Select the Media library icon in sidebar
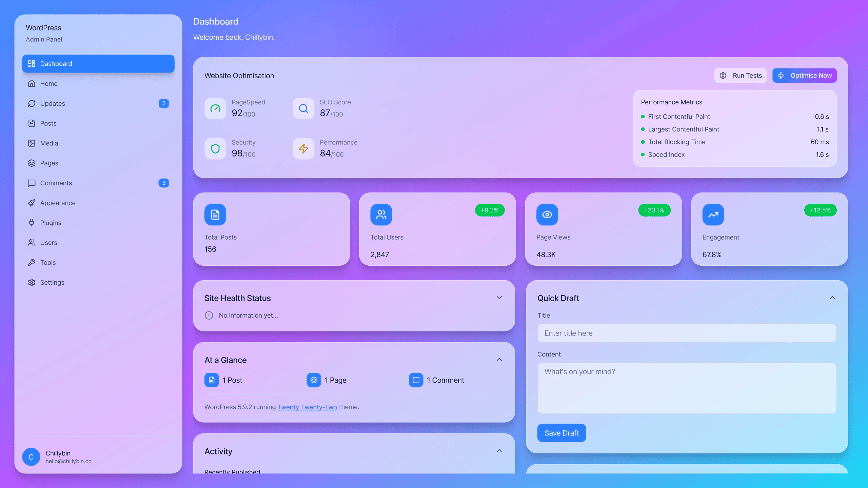The image size is (868, 488). point(32,143)
